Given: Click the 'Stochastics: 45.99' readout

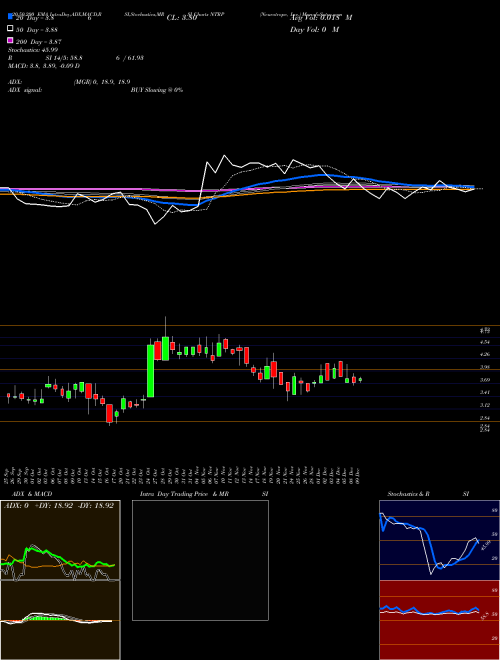Looking at the screenshot, I should pyautogui.click(x=33, y=50).
